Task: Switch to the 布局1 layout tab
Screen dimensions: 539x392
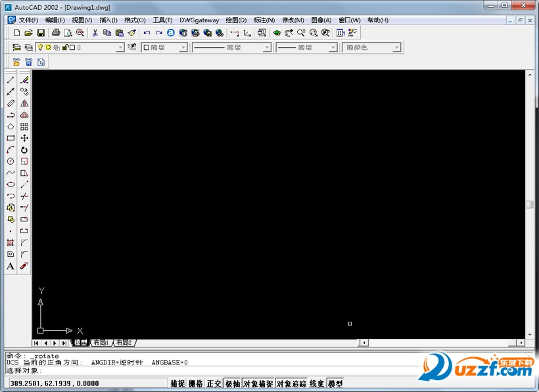Action: click(x=102, y=342)
